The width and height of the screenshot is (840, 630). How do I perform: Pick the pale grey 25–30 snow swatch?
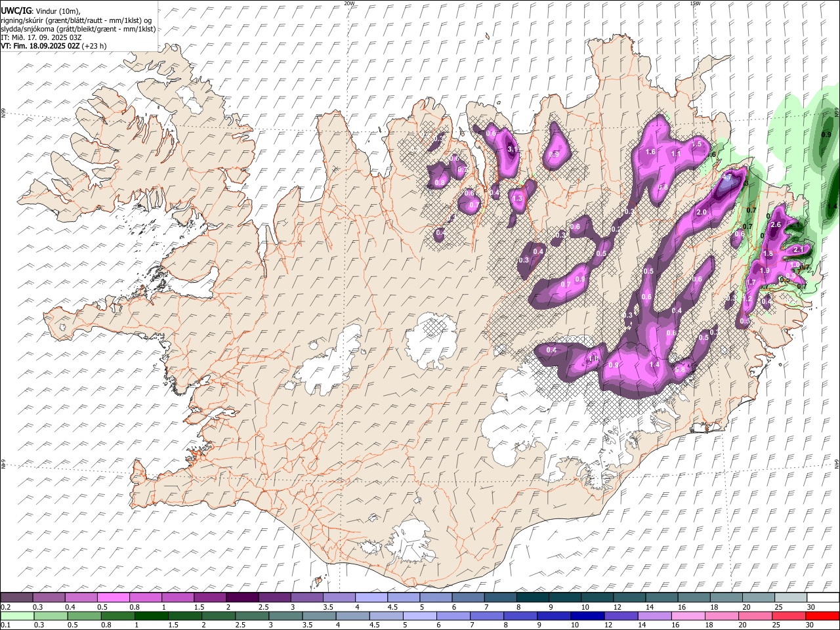coord(791,598)
